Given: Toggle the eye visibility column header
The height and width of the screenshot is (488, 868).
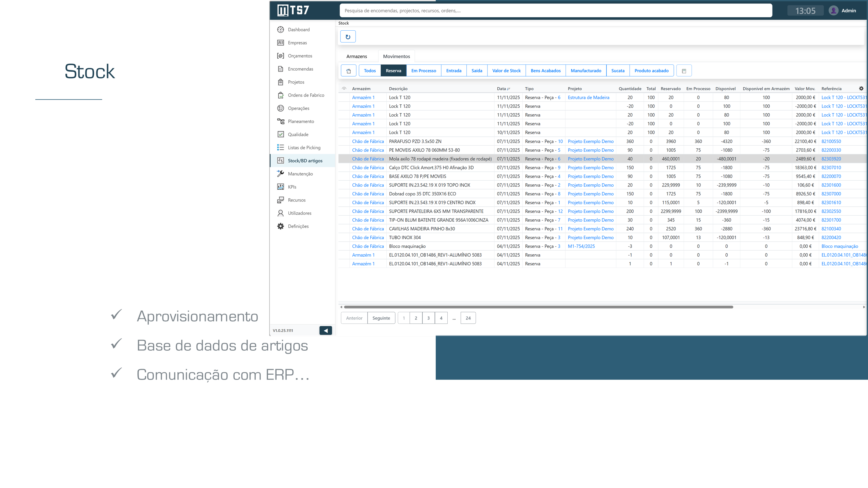Looking at the screenshot, I should pyautogui.click(x=344, y=88).
